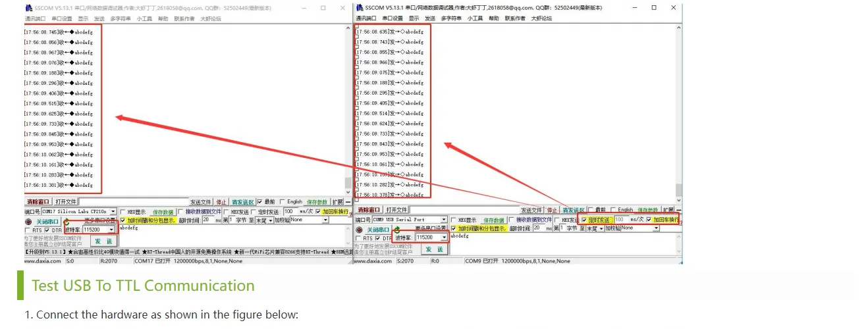The height and width of the screenshot is (329, 868).
Task: Click green refresh port icon in left window
Action: click(x=67, y=222)
